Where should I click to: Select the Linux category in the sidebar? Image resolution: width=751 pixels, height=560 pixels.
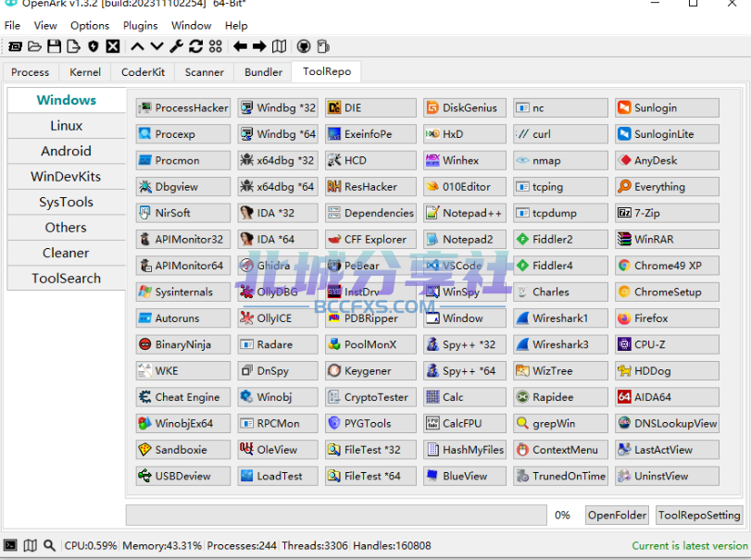(66, 125)
